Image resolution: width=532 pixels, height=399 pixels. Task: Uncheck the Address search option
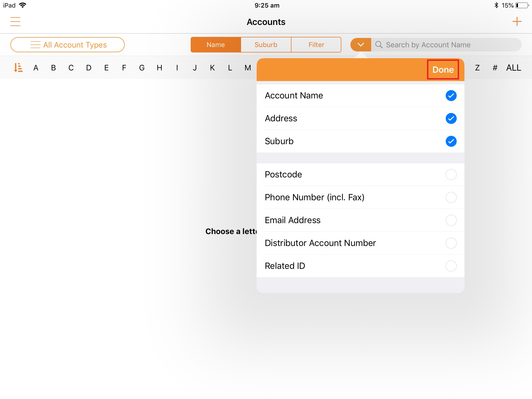[451, 118]
